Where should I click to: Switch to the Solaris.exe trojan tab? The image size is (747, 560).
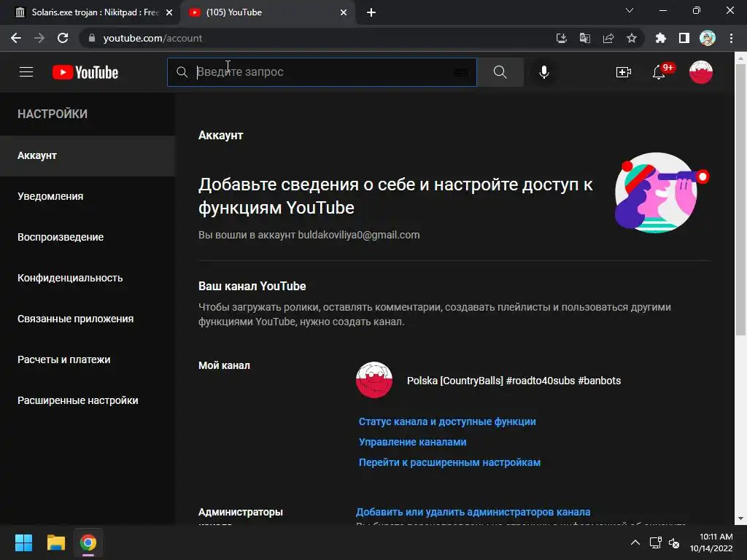pos(90,12)
